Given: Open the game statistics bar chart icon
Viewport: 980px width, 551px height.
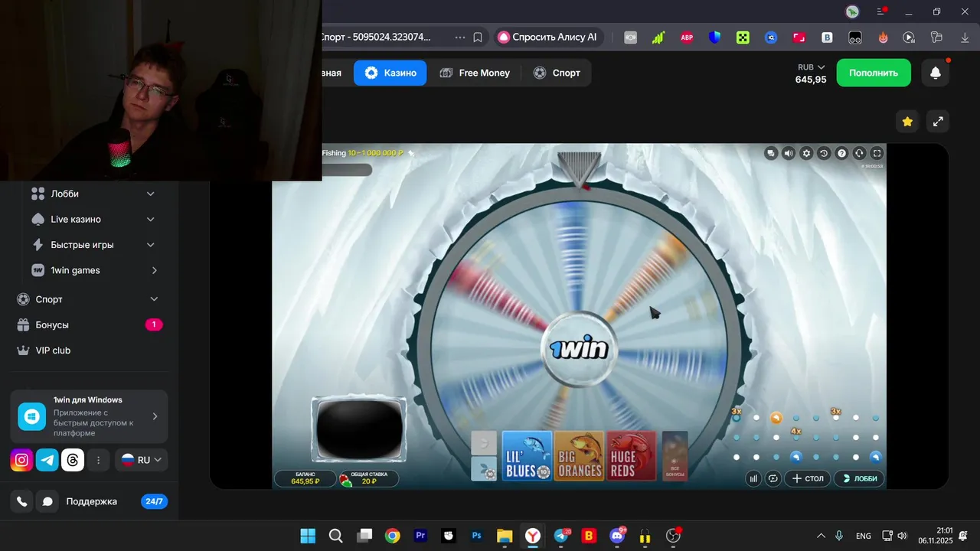Looking at the screenshot, I should 753,478.
